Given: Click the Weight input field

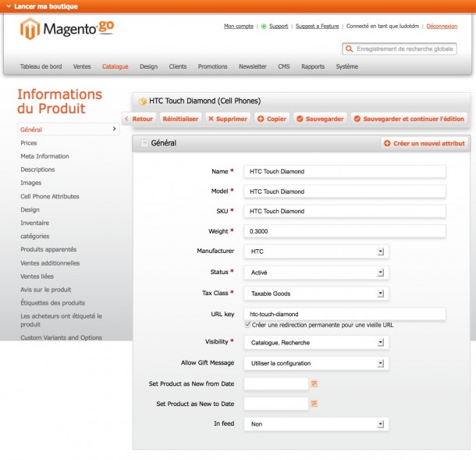Looking at the screenshot, I should click(x=345, y=231).
